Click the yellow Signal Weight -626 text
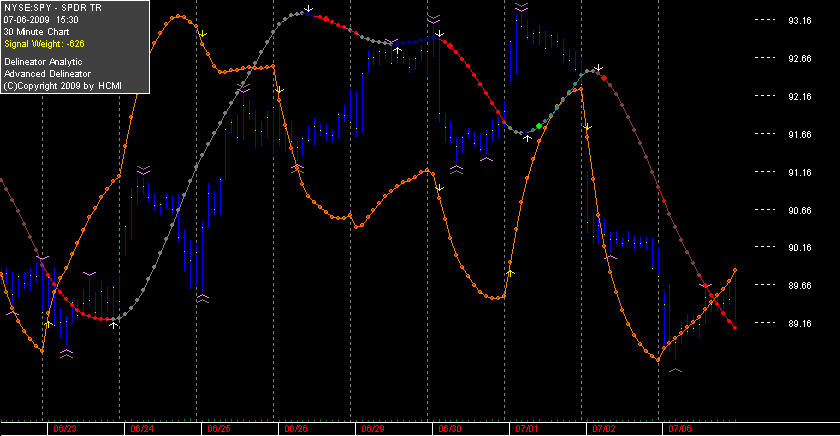840x436 pixels. (44, 44)
